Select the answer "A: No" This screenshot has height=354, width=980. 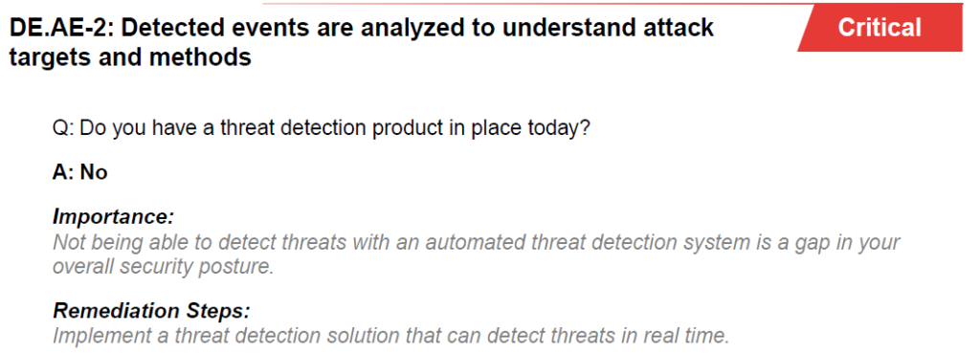80,172
